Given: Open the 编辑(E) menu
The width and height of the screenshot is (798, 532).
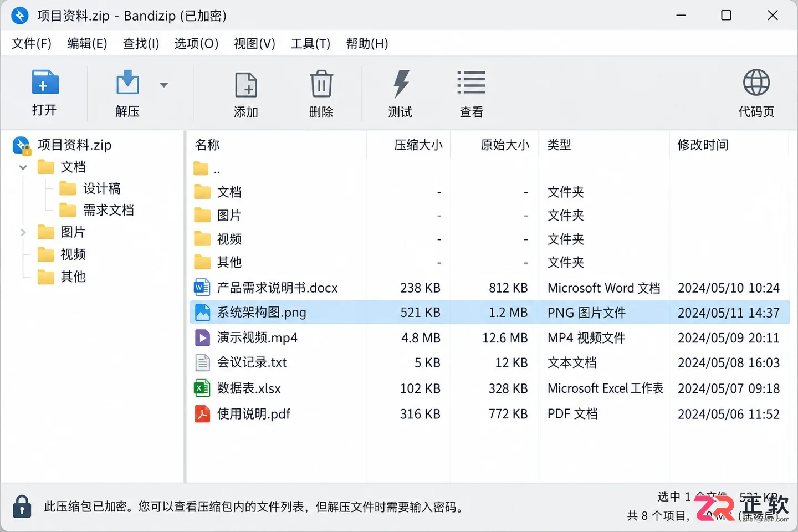Looking at the screenshot, I should (x=87, y=43).
